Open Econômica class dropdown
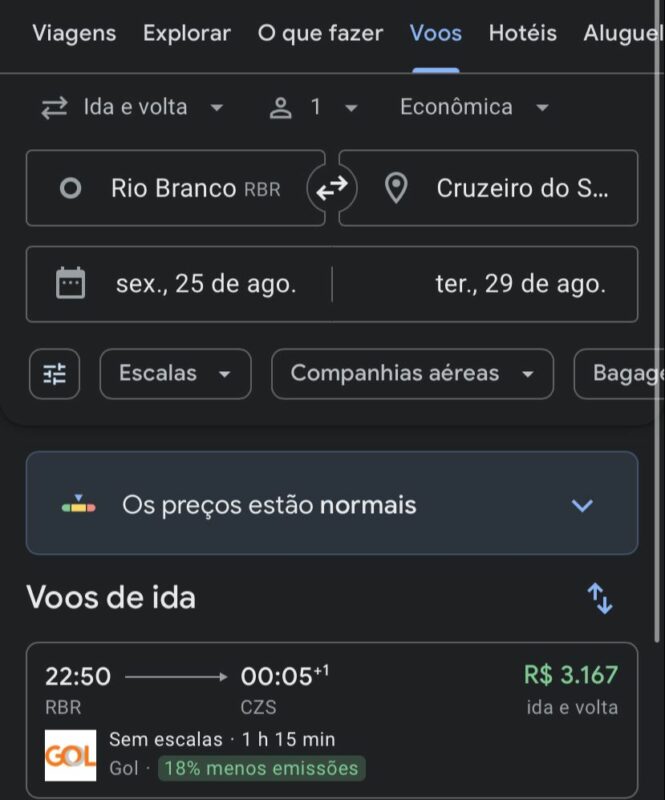Screen dimensions: 665x800 474,108
